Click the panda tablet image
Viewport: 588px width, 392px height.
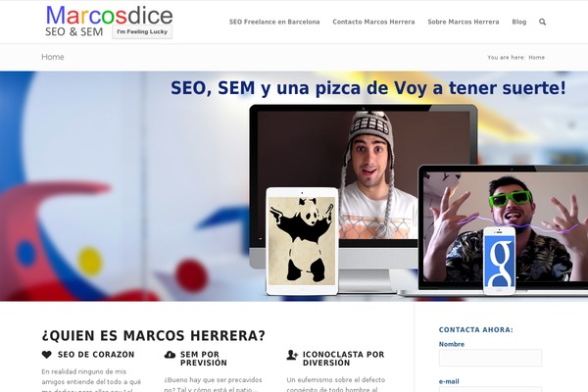tap(302, 241)
